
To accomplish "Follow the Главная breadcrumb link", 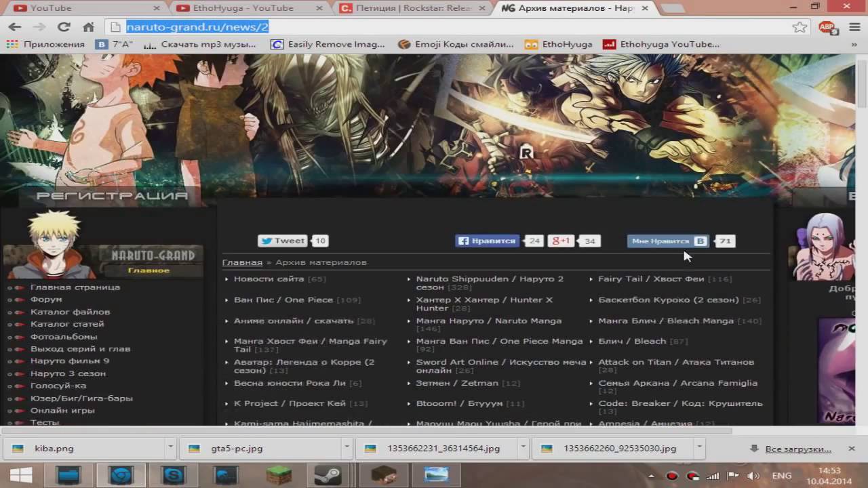I will tap(242, 262).
